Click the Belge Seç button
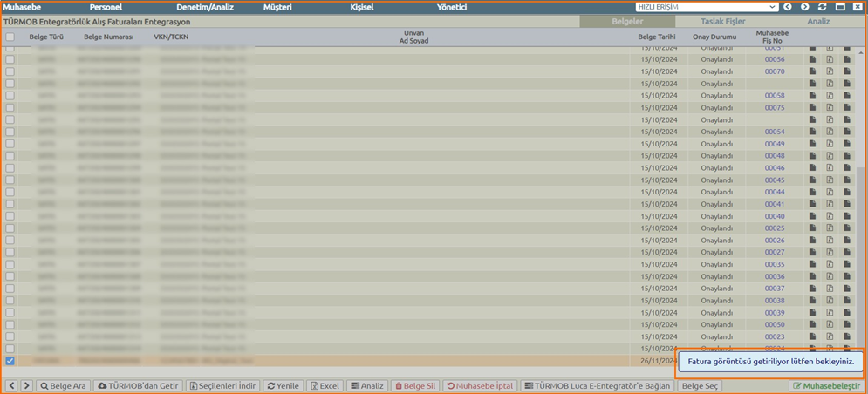 click(701, 385)
